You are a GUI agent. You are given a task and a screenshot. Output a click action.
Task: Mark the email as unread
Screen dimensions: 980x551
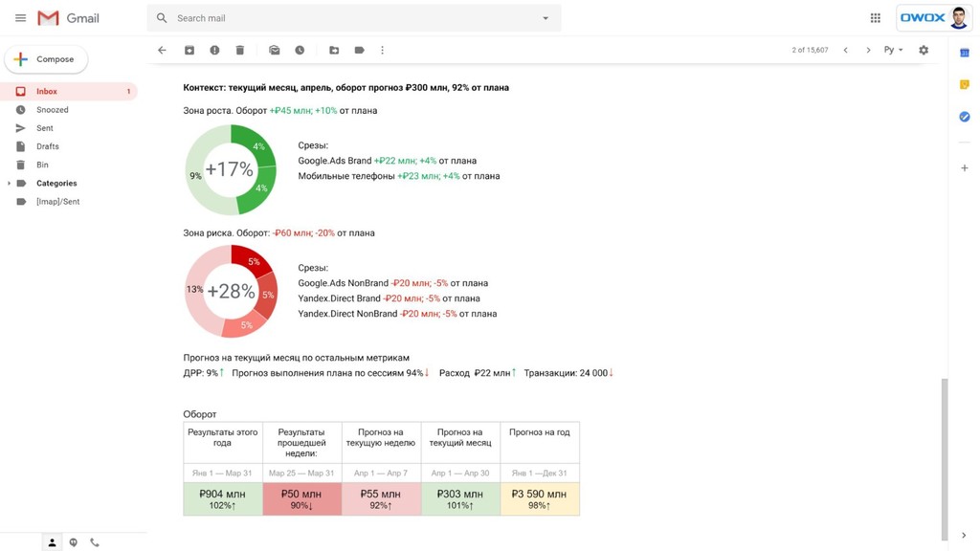click(275, 50)
